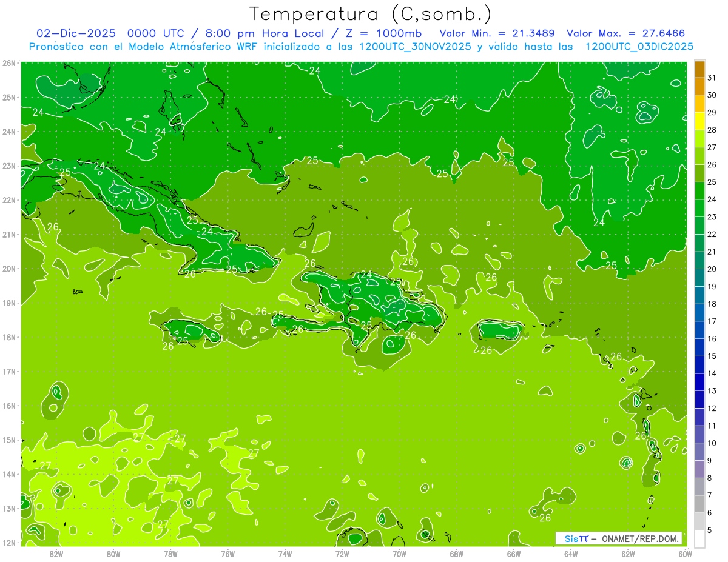The height and width of the screenshot is (562, 728).
Task: Click the 26N latitude axis label
Action: click(9, 63)
